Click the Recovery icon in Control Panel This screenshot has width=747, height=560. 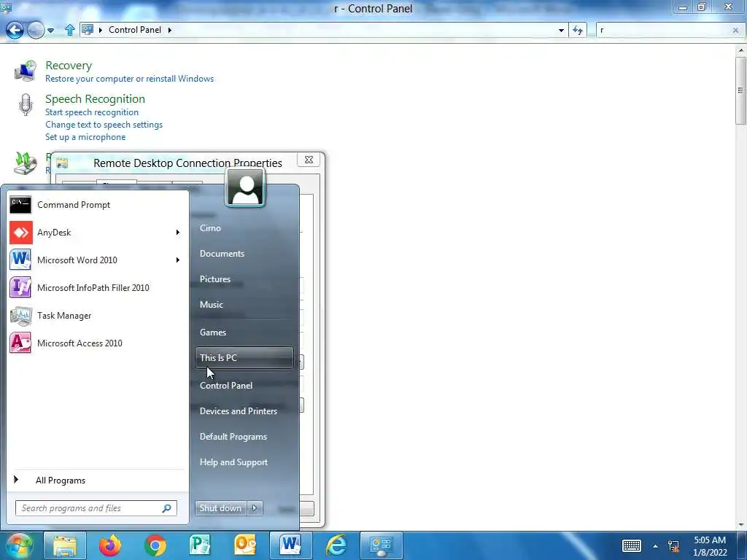coord(26,71)
